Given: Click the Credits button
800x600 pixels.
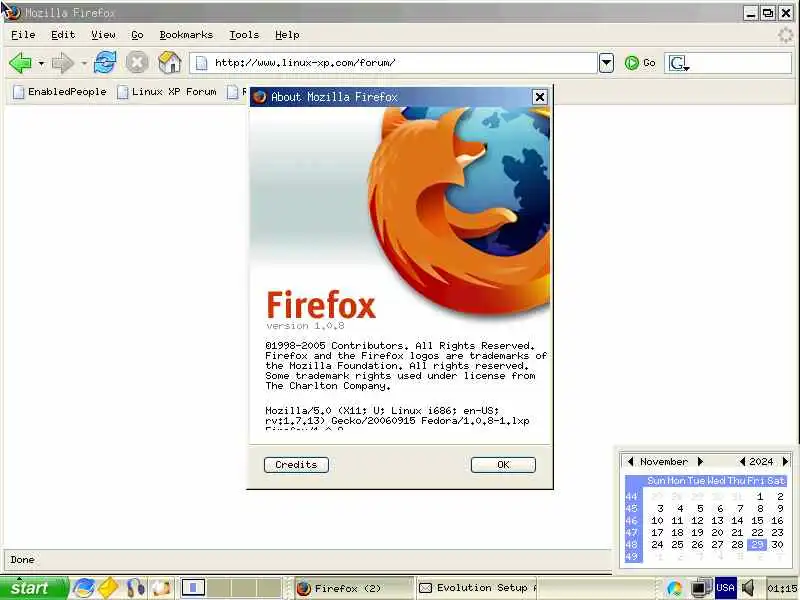Looking at the screenshot, I should pyautogui.click(x=296, y=465).
